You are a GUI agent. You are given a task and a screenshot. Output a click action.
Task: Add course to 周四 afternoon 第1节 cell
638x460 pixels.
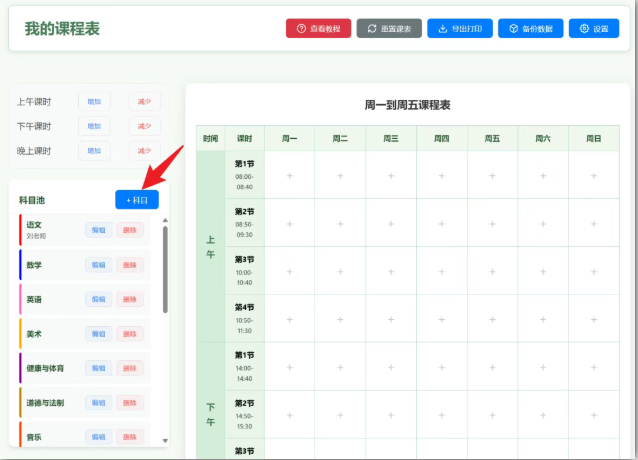click(x=442, y=367)
